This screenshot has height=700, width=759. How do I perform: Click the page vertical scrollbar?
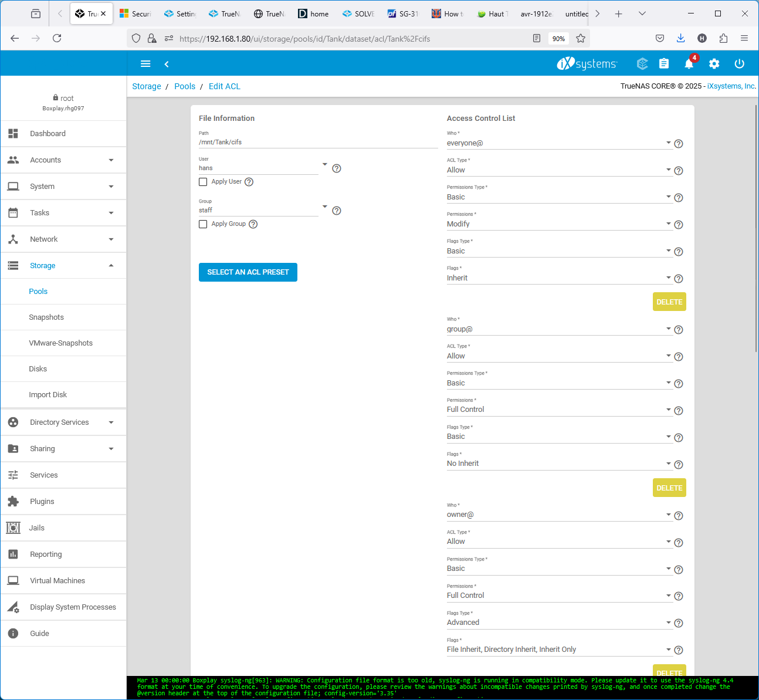tap(756, 229)
